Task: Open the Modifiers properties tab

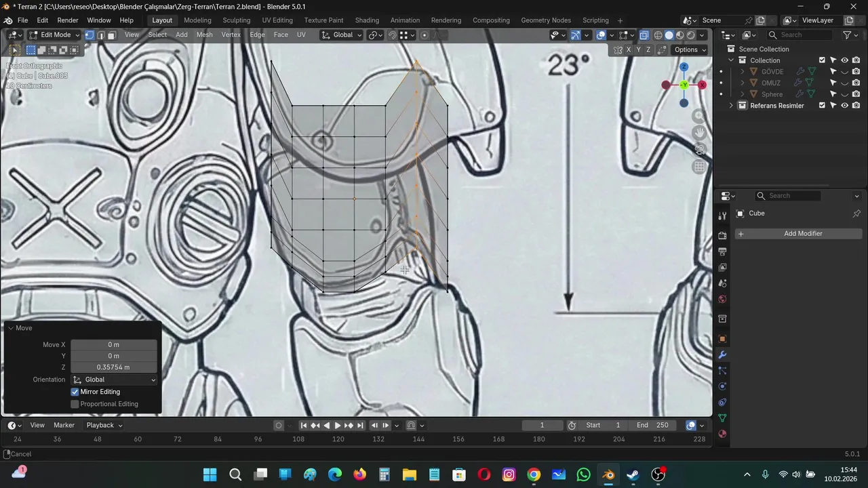Action: (722, 355)
